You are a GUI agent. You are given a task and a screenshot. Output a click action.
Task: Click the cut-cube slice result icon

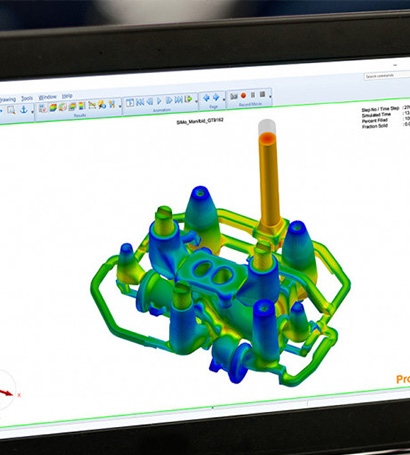coord(62,107)
